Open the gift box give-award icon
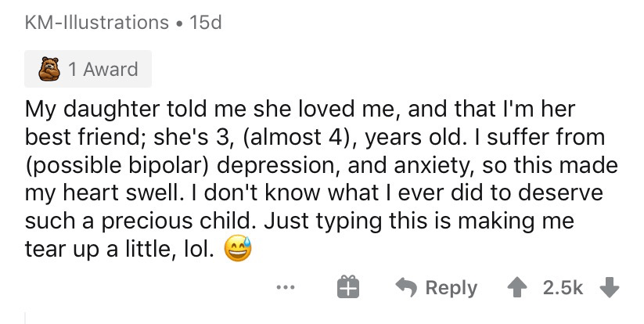 pos(348,286)
